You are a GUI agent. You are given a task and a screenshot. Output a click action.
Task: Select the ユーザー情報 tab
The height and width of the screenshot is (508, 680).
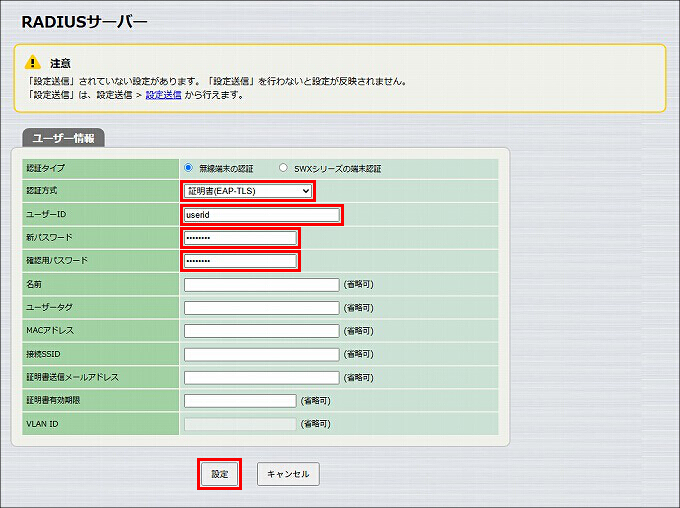pos(63,138)
